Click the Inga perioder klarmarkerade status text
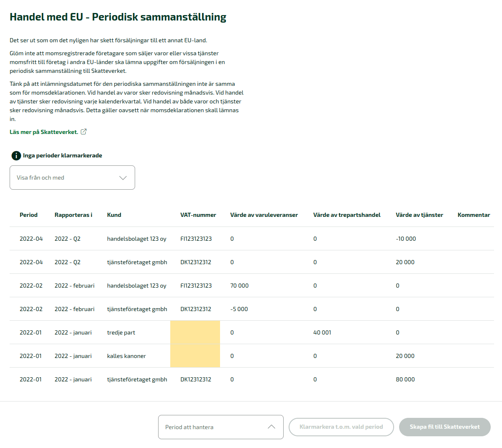Viewport: 502px width, 448px height. tap(63, 155)
